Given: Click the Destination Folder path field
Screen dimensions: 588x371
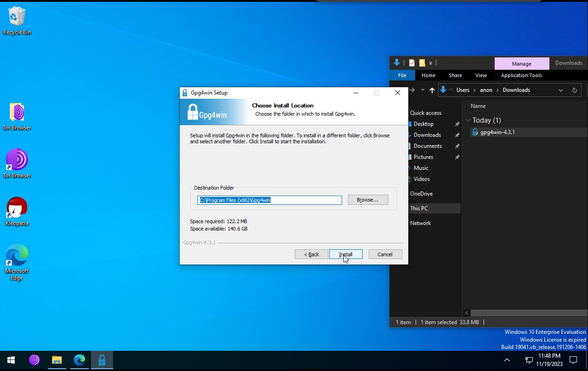Looking at the screenshot, I should tap(269, 200).
